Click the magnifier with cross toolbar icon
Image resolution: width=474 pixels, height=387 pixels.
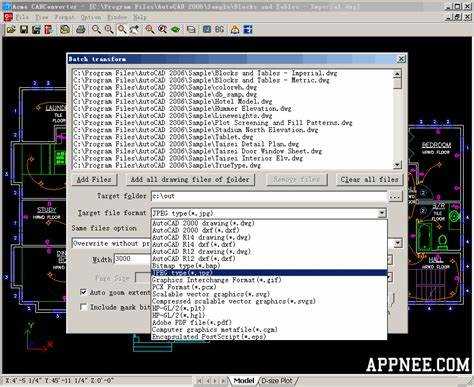[163, 30]
